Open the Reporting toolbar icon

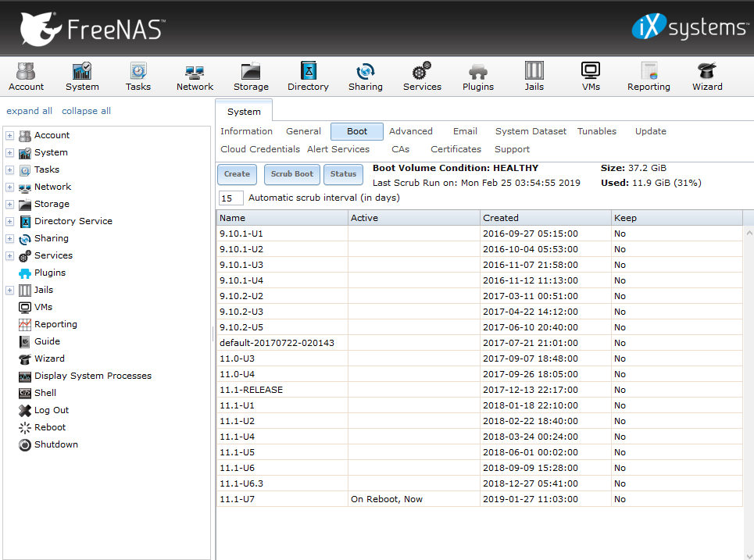coord(649,77)
